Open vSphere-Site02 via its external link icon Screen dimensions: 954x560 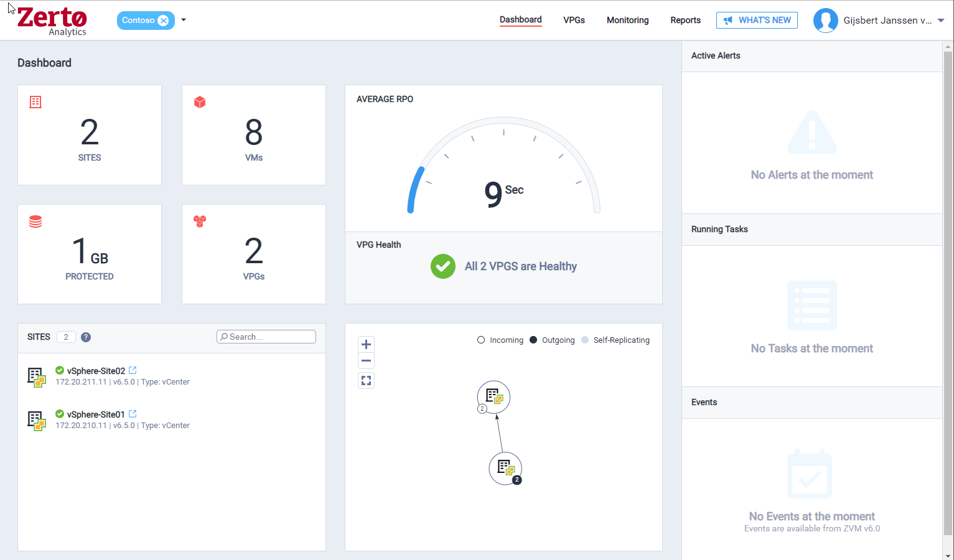click(x=133, y=370)
